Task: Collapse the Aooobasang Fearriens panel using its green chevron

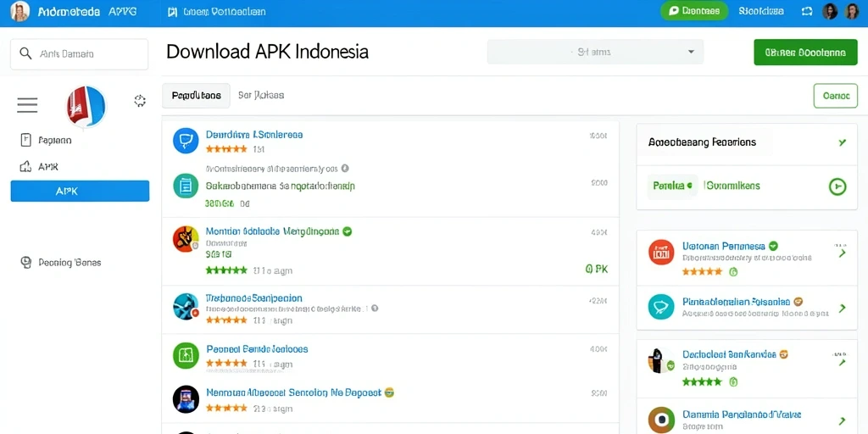Action: 842,142
